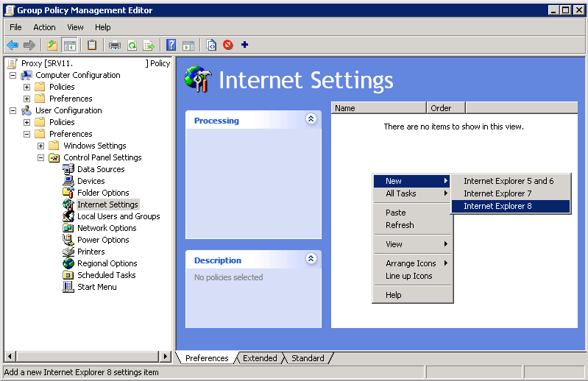Select Refresh in the context menu
This screenshot has height=381, width=588.
pos(412,225)
